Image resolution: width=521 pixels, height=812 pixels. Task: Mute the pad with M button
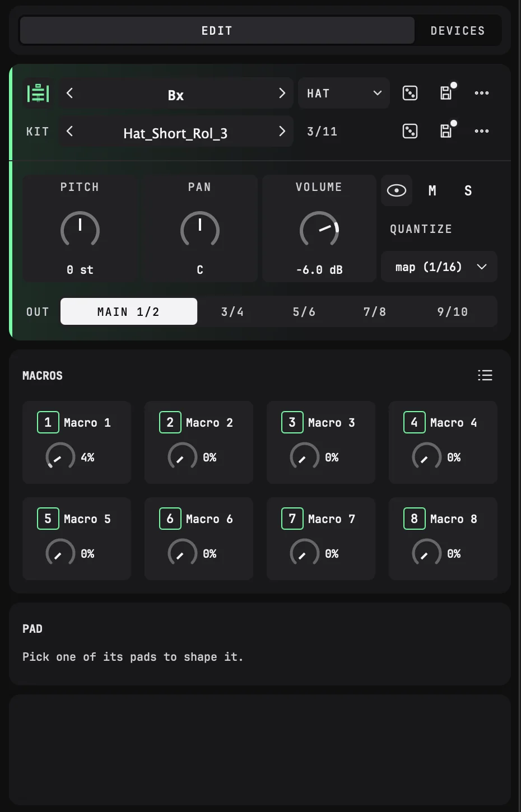point(432,190)
